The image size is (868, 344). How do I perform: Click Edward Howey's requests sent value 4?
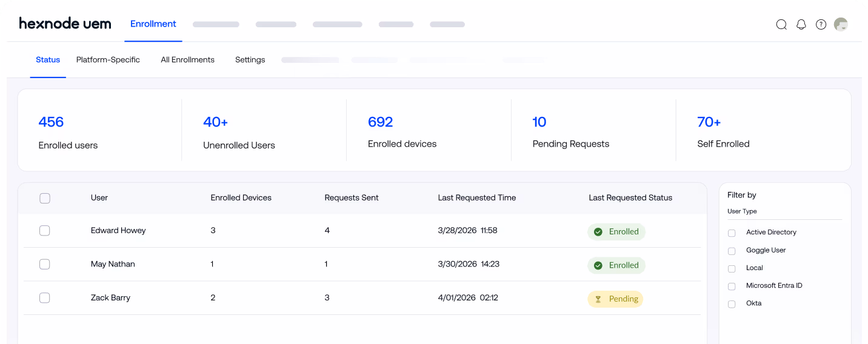click(327, 231)
